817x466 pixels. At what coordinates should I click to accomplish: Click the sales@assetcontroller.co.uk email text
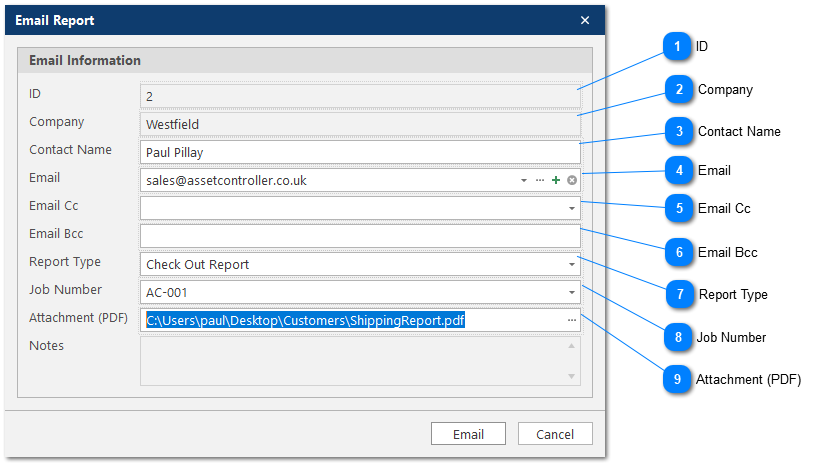(x=226, y=180)
